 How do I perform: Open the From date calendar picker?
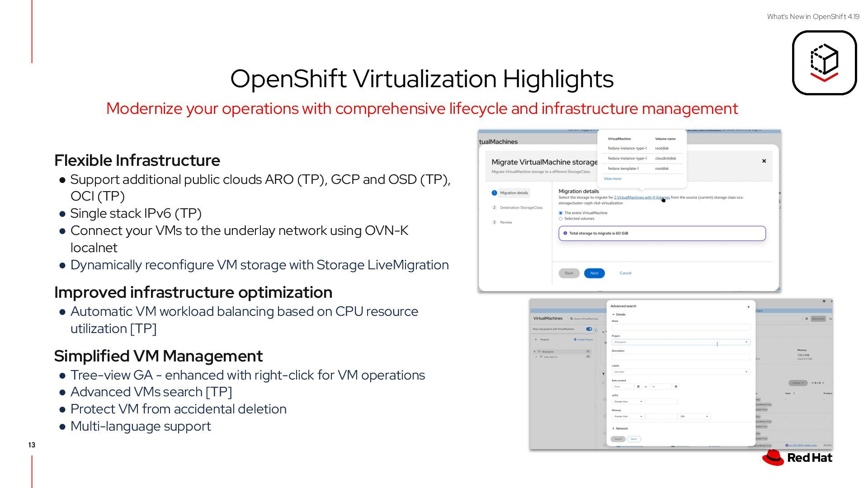(x=638, y=387)
